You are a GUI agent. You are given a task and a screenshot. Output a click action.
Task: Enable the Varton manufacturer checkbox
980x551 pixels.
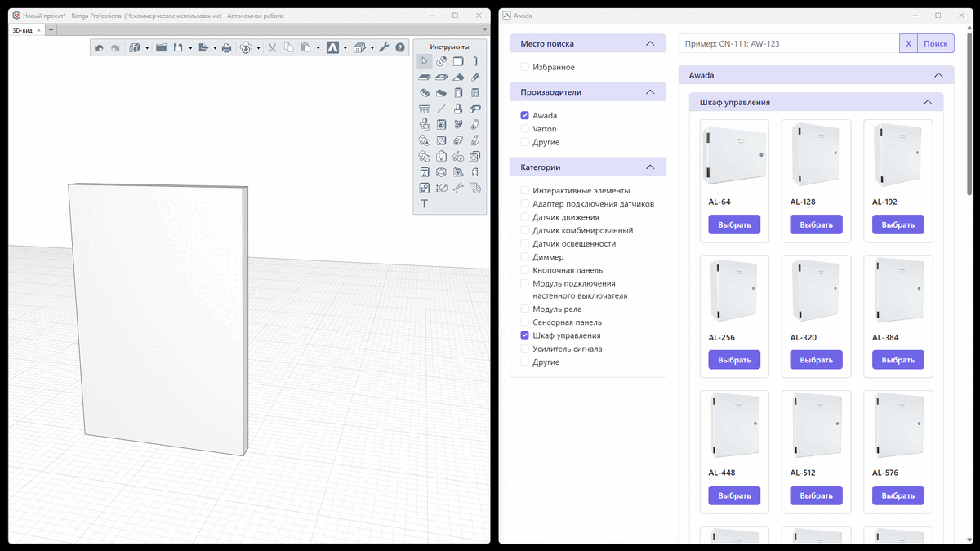[525, 129]
